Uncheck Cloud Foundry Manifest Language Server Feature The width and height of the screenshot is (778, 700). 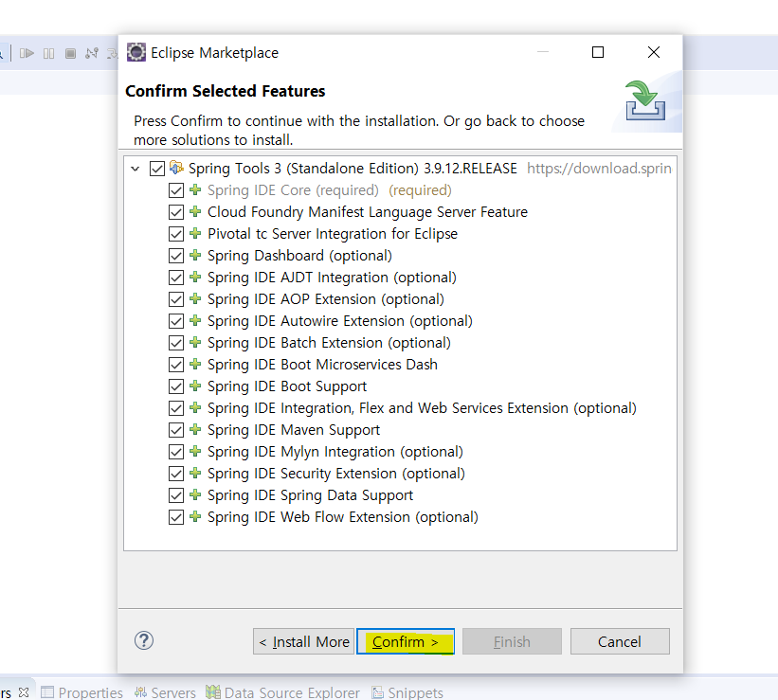pyautogui.click(x=176, y=212)
